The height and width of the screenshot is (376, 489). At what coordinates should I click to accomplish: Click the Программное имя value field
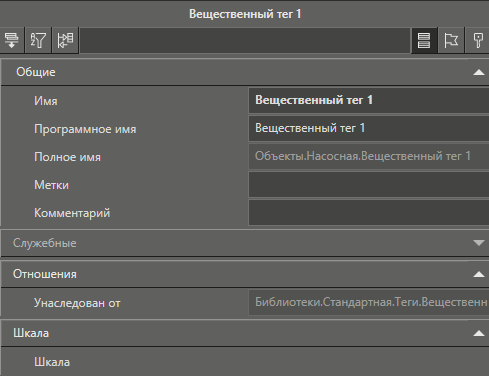coord(369,128)
